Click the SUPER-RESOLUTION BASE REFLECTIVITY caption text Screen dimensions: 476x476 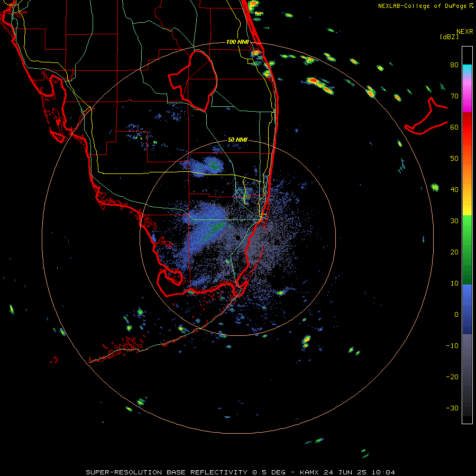click(167, 472)
